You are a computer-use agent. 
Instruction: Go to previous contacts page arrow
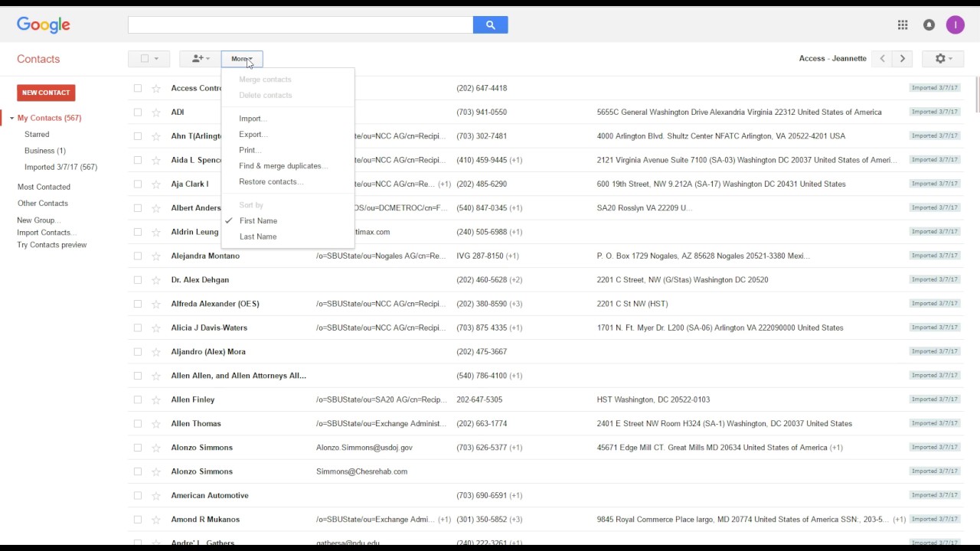coord(883,59)
